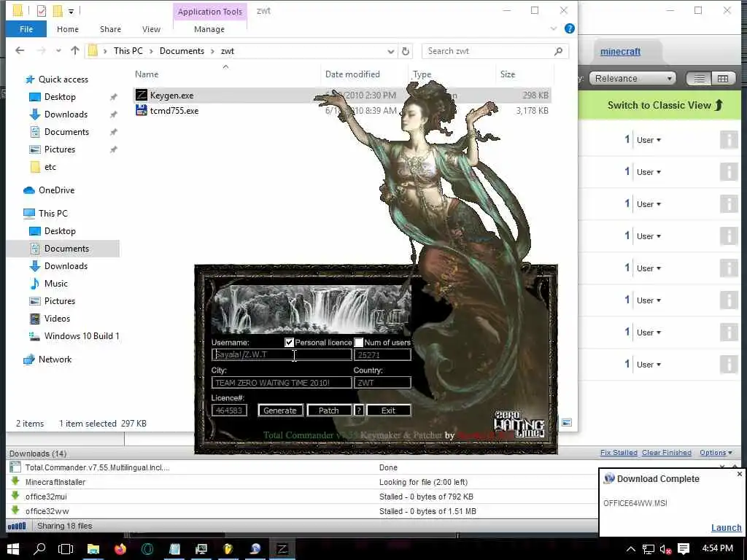This screenshot has width=747, height=560.
Task: Open File Explorer from taskbar
Action: (x=93, y=549)
